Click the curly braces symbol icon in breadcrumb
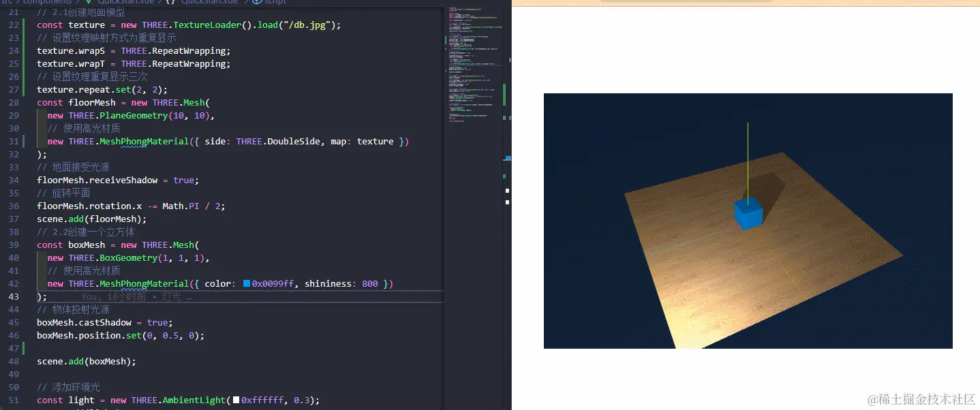The height and width of the screenshot is (410, 980). (170, 2)
